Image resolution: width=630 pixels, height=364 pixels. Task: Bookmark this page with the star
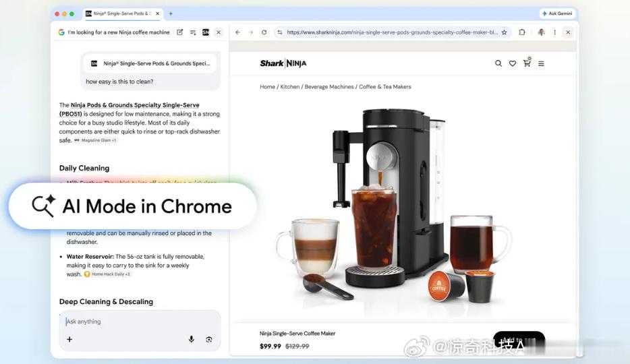point(505,32)
